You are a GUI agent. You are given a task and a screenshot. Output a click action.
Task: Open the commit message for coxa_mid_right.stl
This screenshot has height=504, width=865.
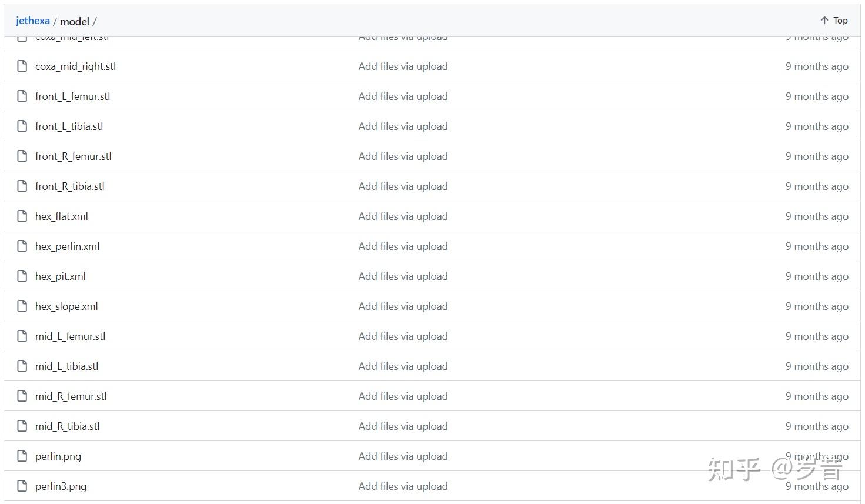click(403, 66)
